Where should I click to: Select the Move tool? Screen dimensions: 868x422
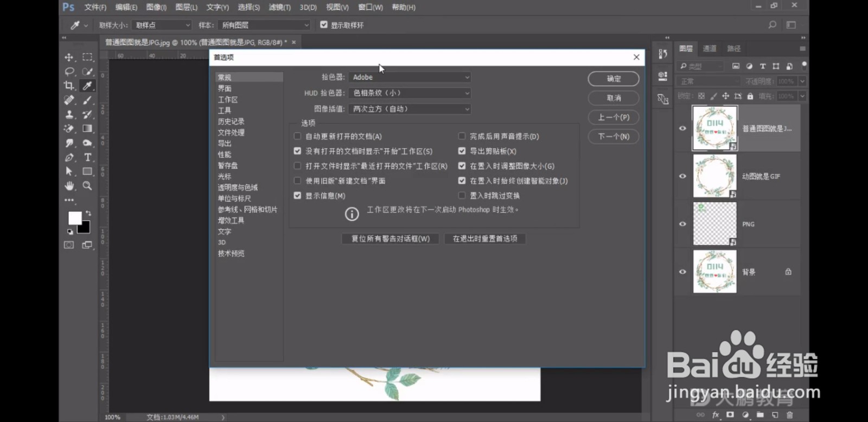click(69, 57)
